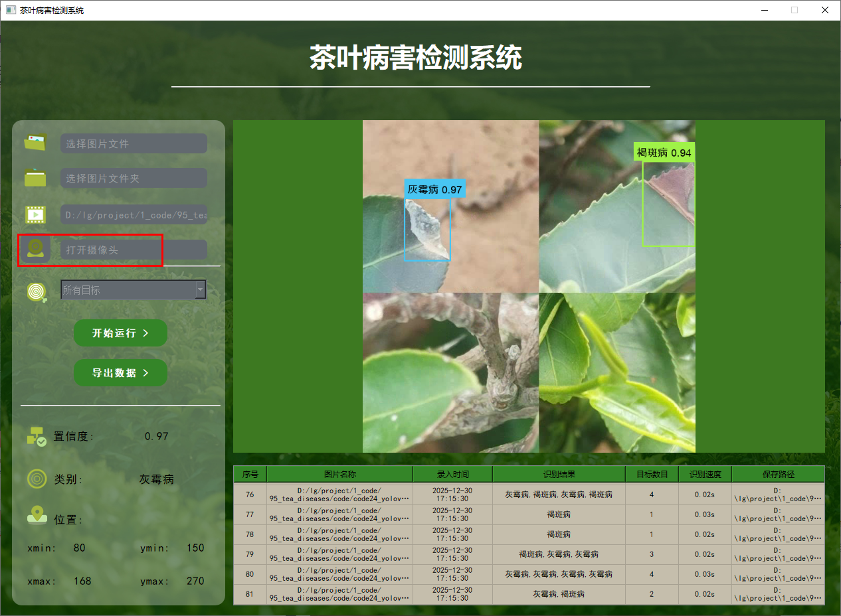This screenshot has width=841, height=616.
Task: Click image name cell in row 79
Action: (339, 554)
